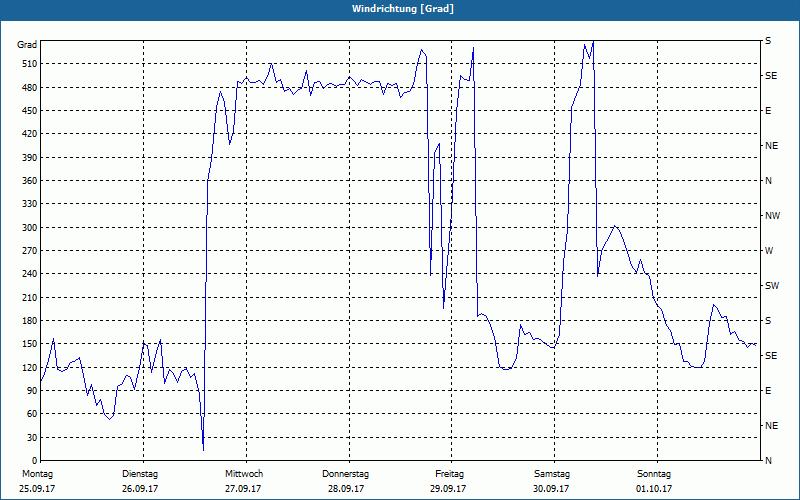
Task: Click the date 01.10.17
Action: tap(654, 489)
